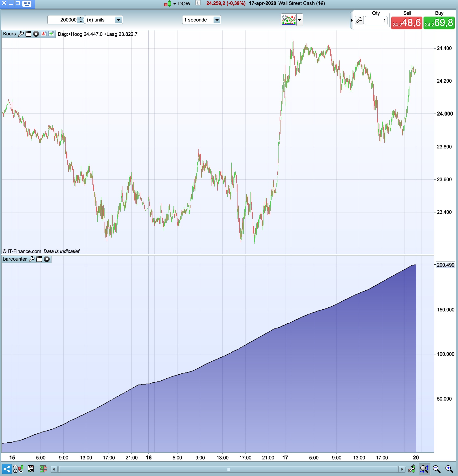Open the order list icon
Viewport: 458px width, 476px height.
click(31, 469)
